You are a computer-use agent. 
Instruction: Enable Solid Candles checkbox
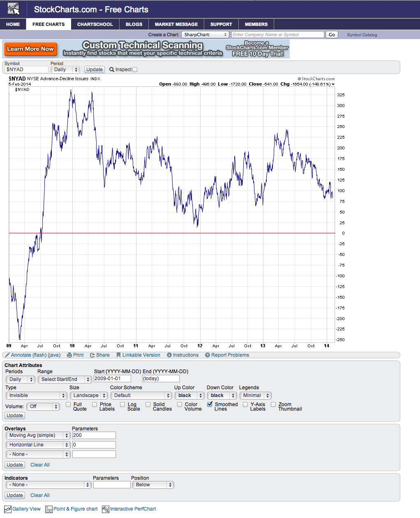[x=148, y=404]
